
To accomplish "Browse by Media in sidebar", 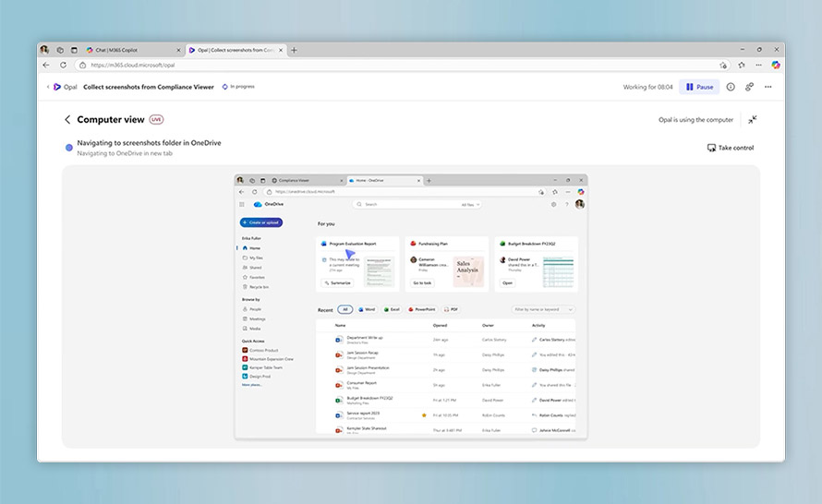I will 255,329.
